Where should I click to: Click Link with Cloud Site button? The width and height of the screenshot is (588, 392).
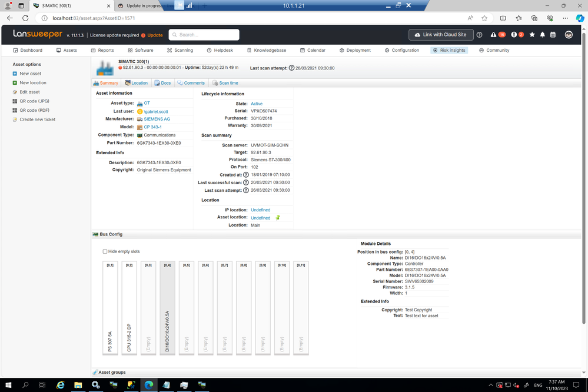click(x=441, y=35)
